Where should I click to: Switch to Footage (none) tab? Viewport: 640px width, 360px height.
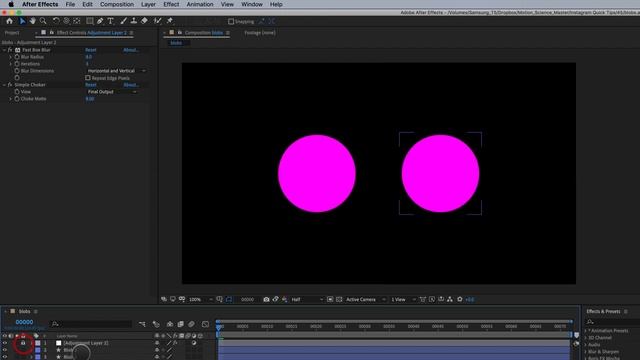[x=260, y=33]
